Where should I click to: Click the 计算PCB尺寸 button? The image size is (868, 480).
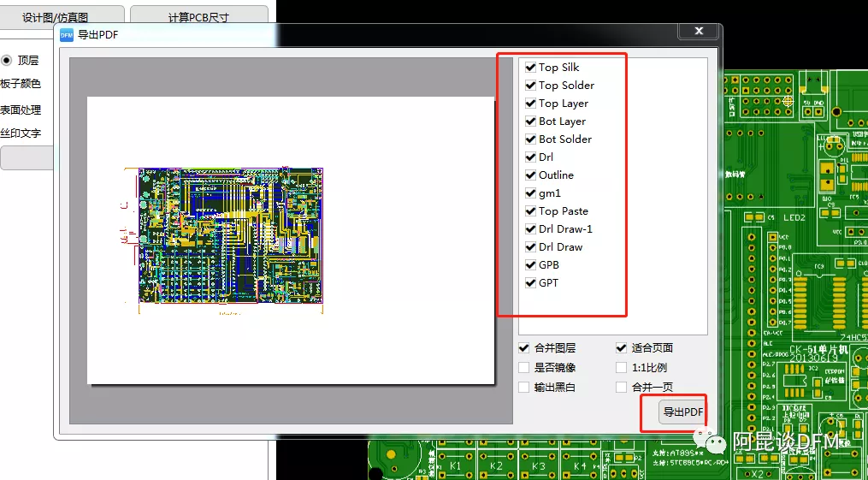point(198,17)
